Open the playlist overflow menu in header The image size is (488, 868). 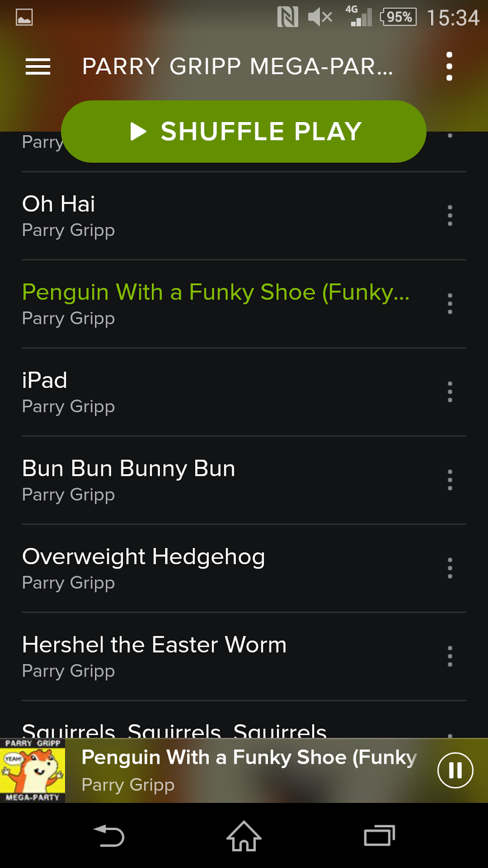tap(449, 67)
